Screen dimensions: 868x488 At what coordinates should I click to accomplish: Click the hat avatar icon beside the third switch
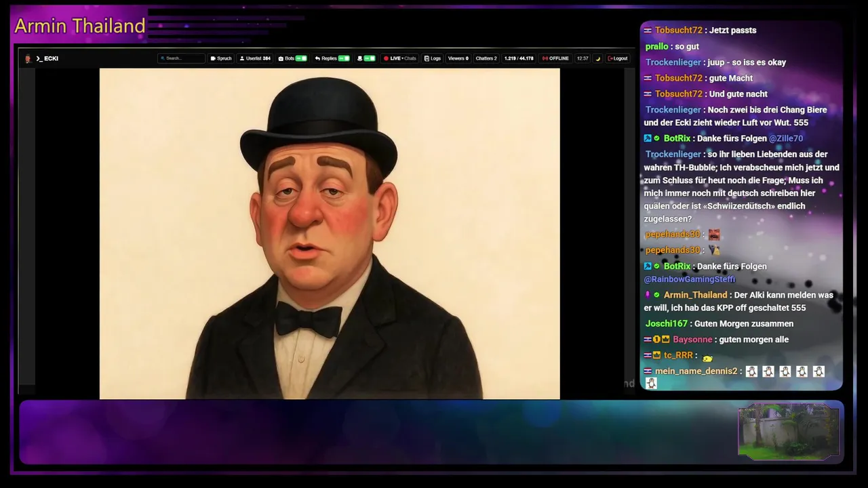pyautogui.click(x=359, y=58)
